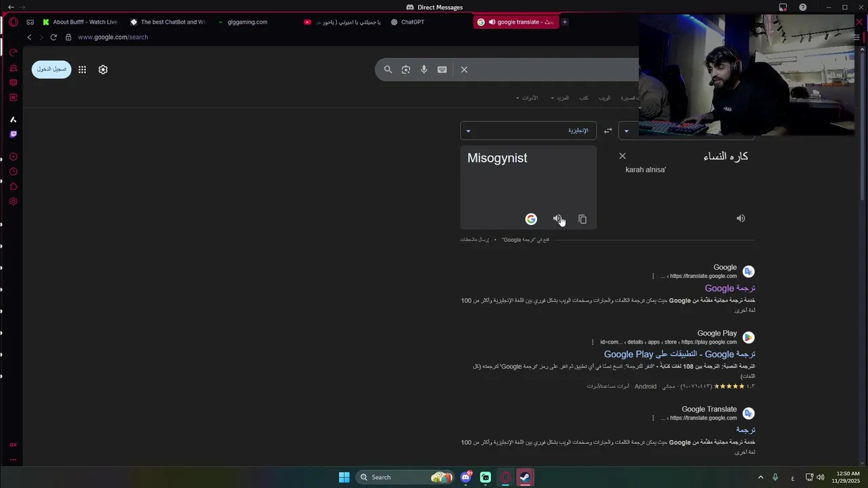Open the GX Control speedometer icon

13,53
